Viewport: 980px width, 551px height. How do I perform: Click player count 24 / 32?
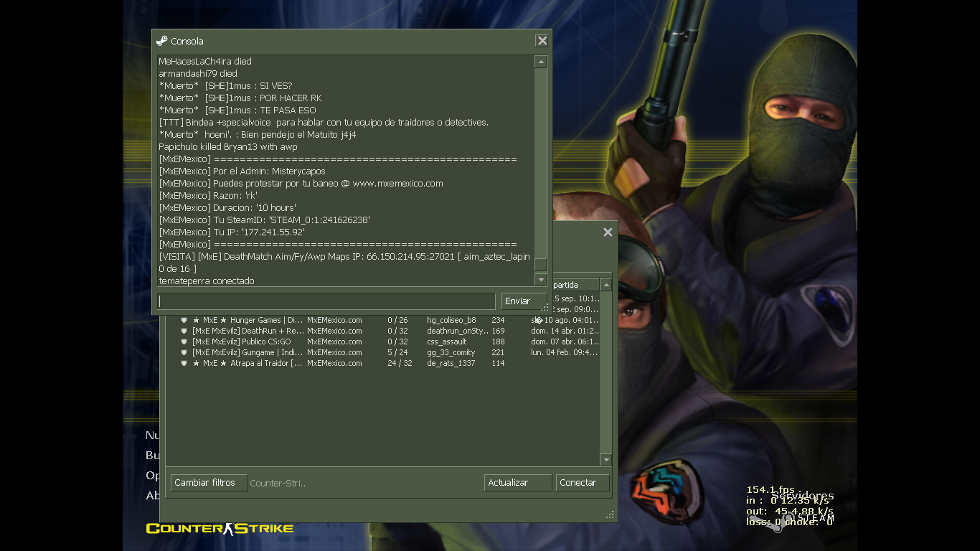(400, 363)
